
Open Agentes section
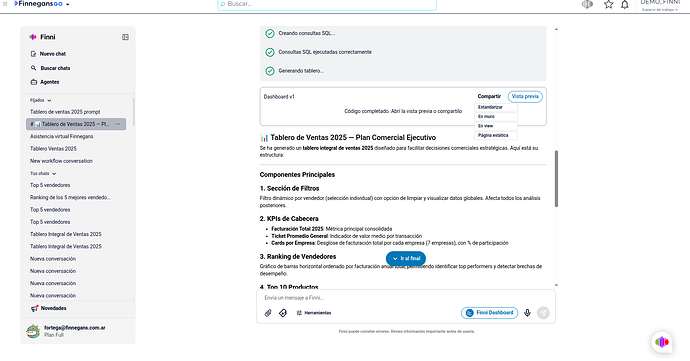50,82
